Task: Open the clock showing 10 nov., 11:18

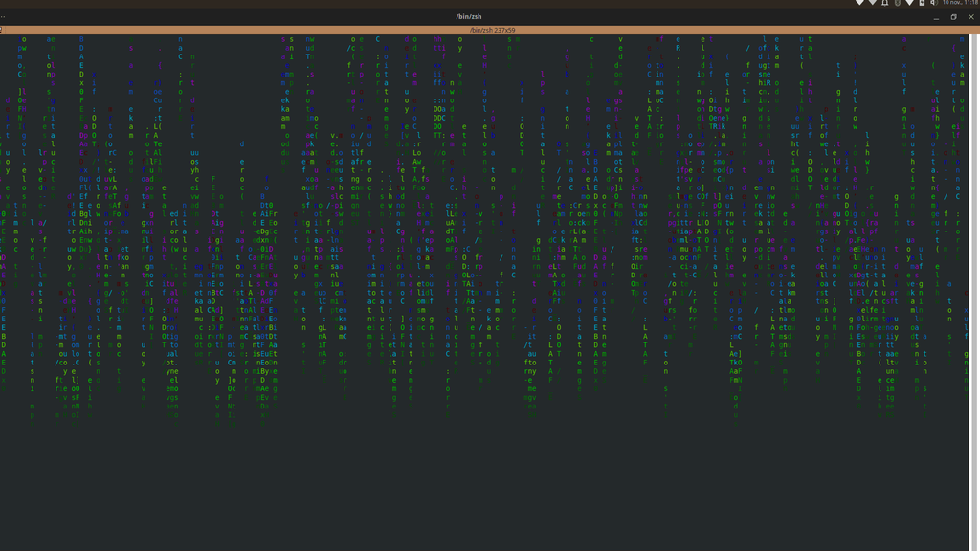Action: tap(959, 4)
